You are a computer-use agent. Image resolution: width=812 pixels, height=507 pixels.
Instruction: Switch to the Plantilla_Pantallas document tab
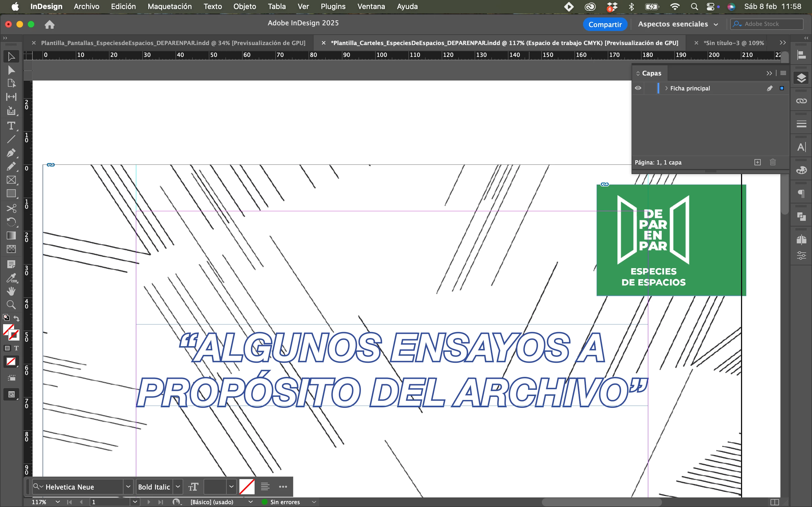[173, 43]
